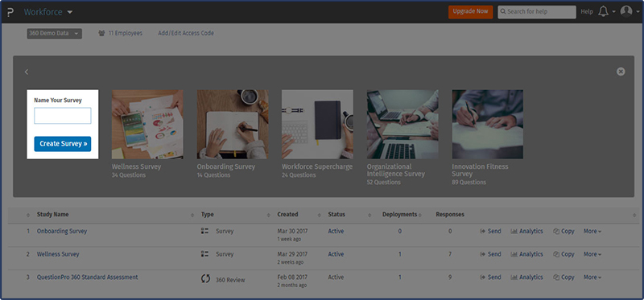Viewport: 644px width, 300px height.
Task: Sort by the Deployments column header
Action: point(399,214)
